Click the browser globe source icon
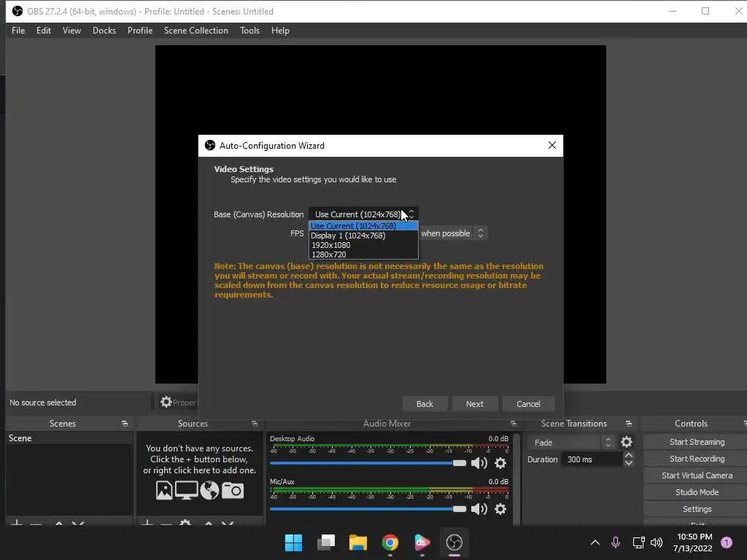Viewport: 747px width, 560px height. click(x=209, y=490)
